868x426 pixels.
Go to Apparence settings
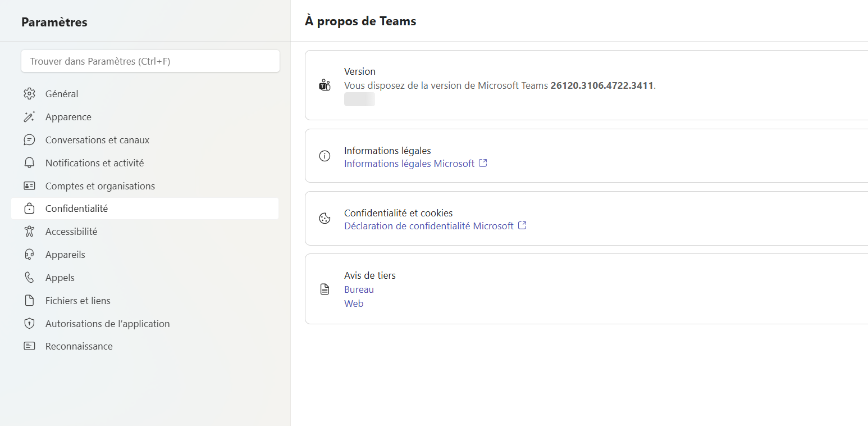pos(145,117)
